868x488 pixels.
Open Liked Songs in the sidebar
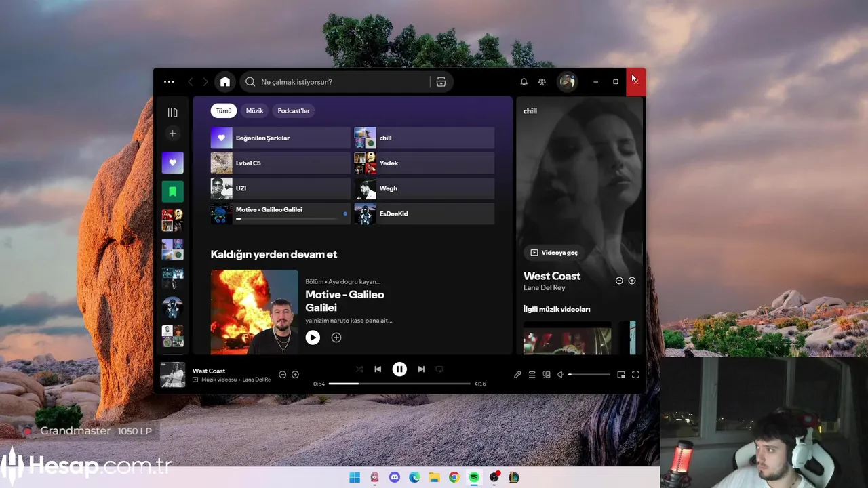click(x=172, y=163)
